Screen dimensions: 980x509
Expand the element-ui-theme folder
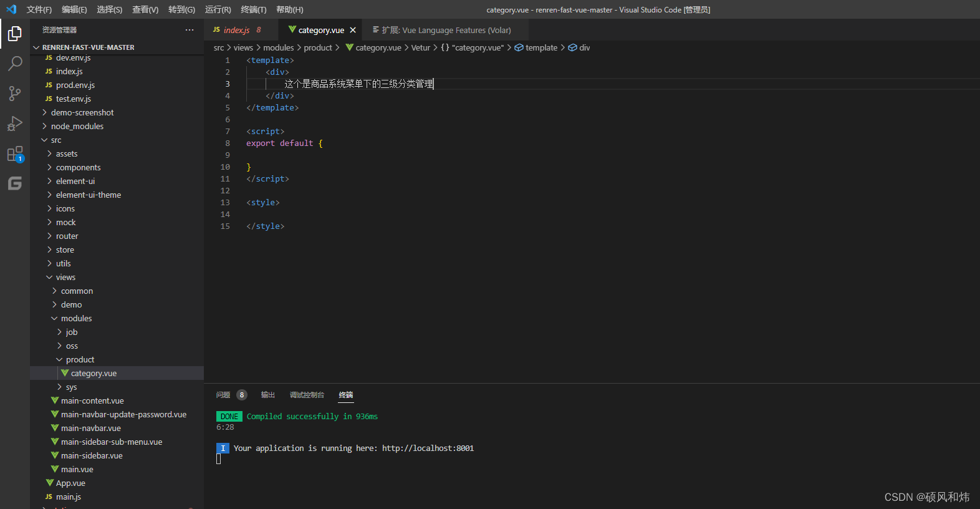117,195
